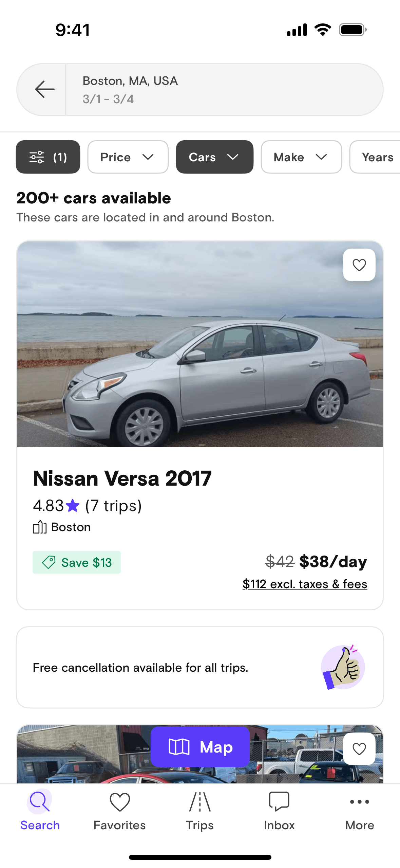Screen dimensions: 400x868
Task: Expand the Make filter dropdown
Action: (x=301, y=157)
